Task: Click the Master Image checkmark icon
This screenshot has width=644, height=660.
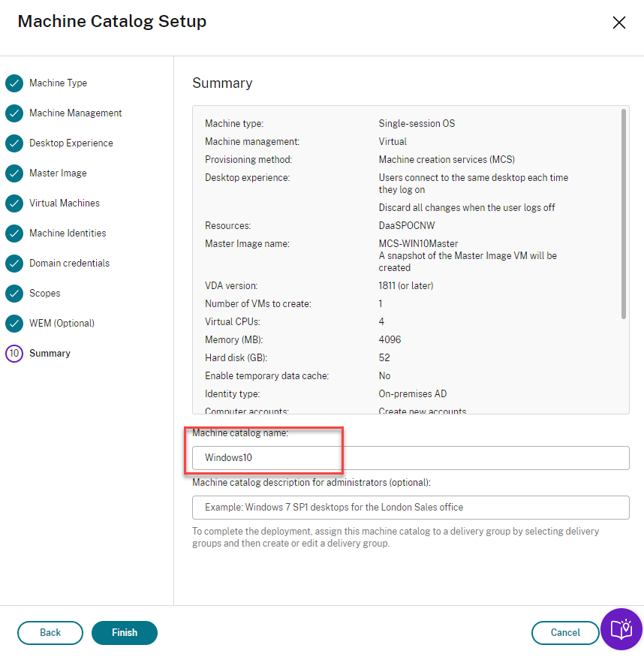Action: point(14,173)
